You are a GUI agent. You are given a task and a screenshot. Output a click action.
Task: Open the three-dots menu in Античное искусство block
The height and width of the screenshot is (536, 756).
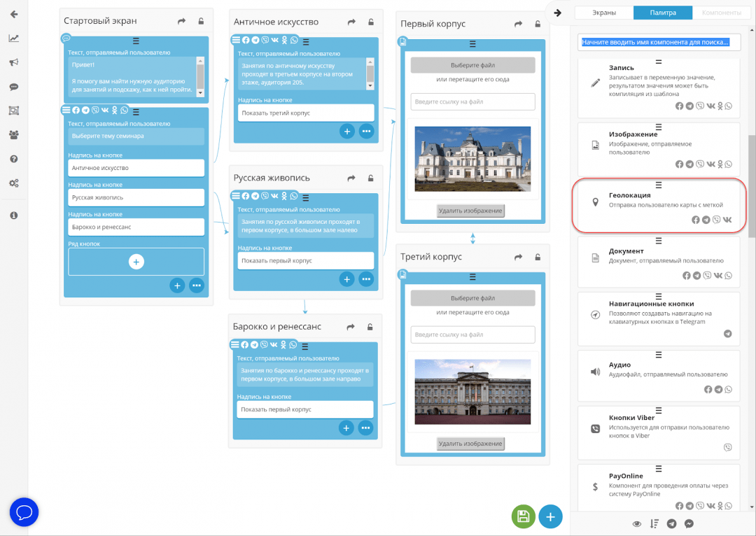pos(366,131)
